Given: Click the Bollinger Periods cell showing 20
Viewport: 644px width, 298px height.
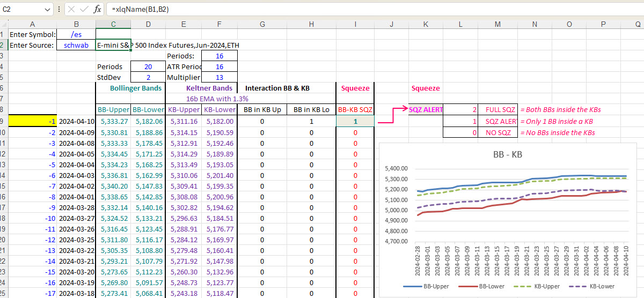Looking at the screenshot, I should pyautogui.click(x=148, y=67).
